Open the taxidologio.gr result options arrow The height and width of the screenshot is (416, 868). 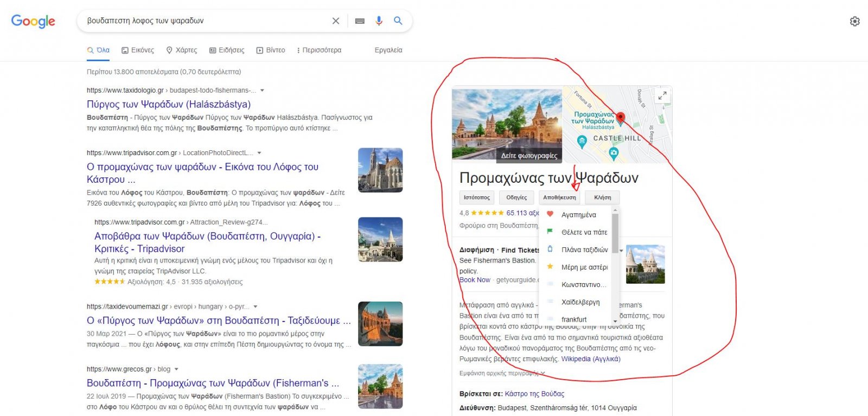point(263,91)
